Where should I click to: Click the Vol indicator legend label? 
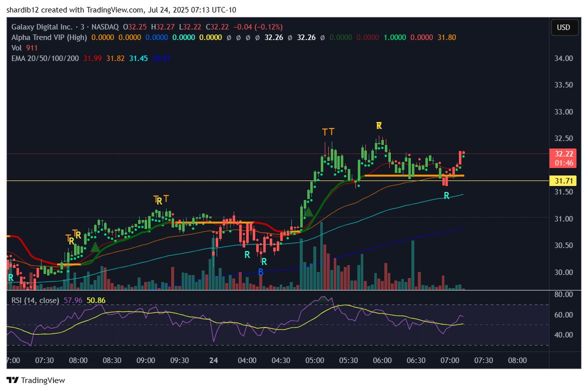click(17, 48)
